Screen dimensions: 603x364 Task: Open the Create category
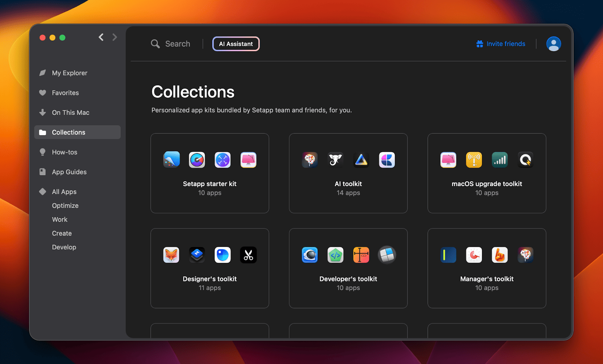tap(62, 233)
